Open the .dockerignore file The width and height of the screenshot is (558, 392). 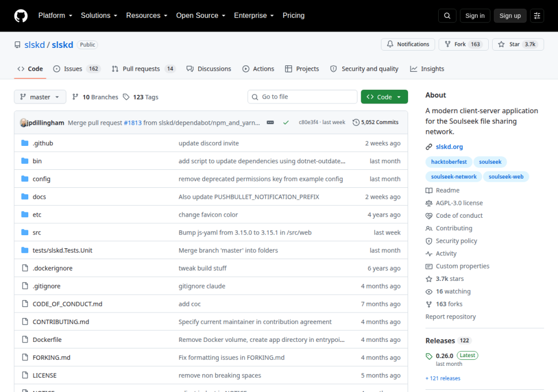tap(52, 268)
